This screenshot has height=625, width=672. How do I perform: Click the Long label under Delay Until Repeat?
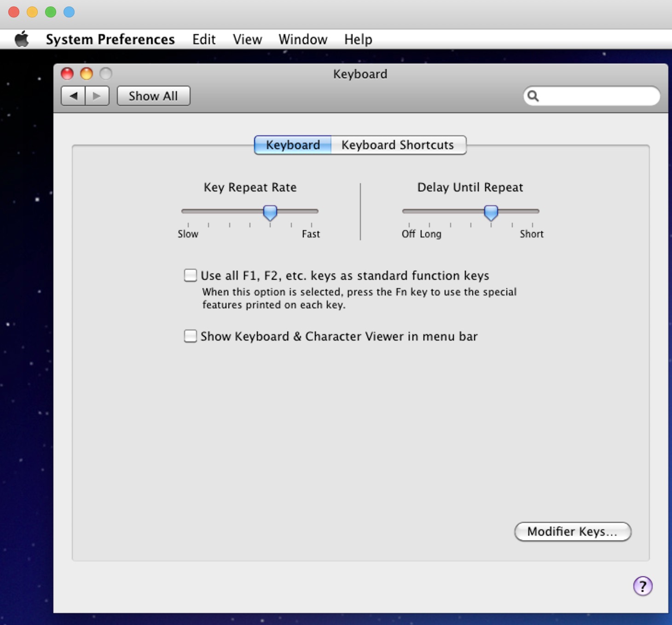click(x=430, y=234)
